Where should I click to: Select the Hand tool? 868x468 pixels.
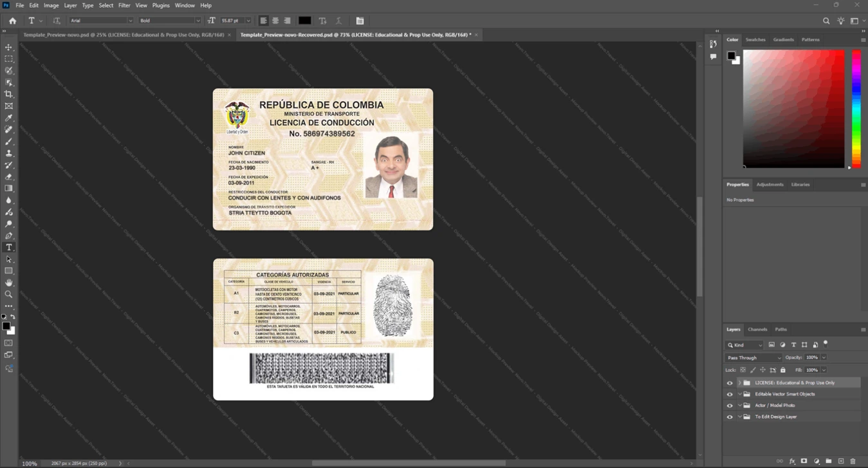pos(9,283)
